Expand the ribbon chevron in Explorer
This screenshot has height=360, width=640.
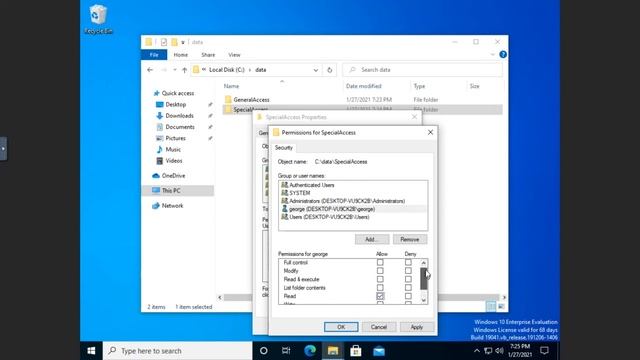[x=492, y=54]
